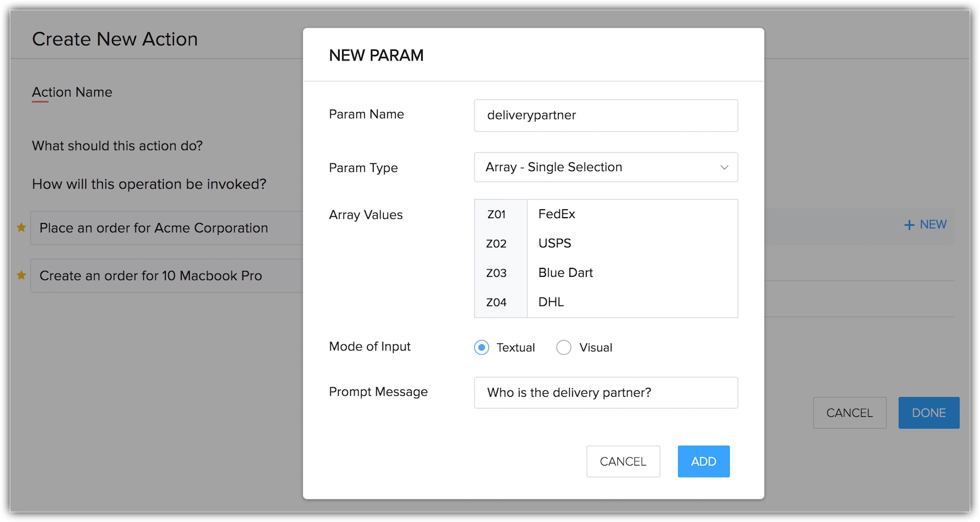
Task: Click the star beside Place an order
Action: [21, 228]
